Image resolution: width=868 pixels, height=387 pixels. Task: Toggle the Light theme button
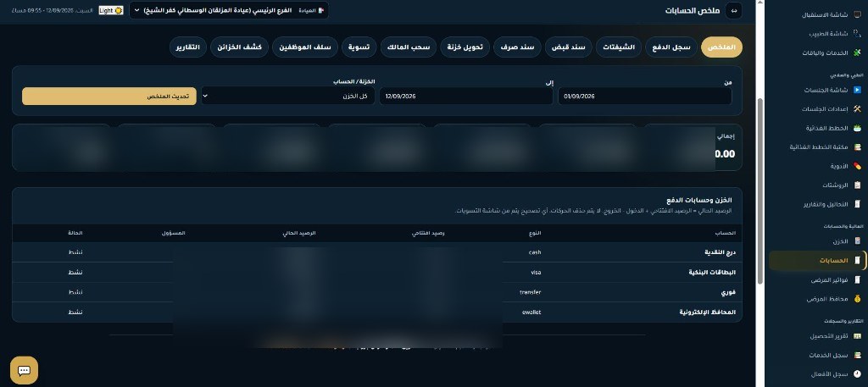111,10
